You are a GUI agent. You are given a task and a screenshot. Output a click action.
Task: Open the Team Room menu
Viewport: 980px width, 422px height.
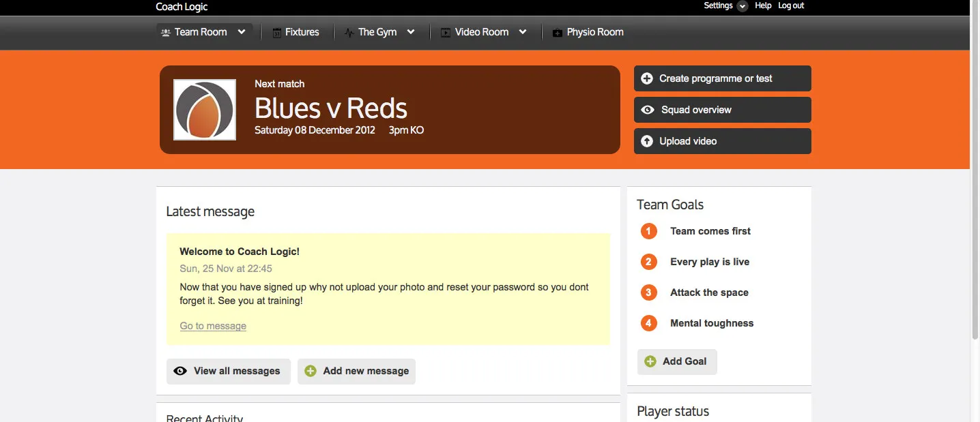(x=205, y=32)
